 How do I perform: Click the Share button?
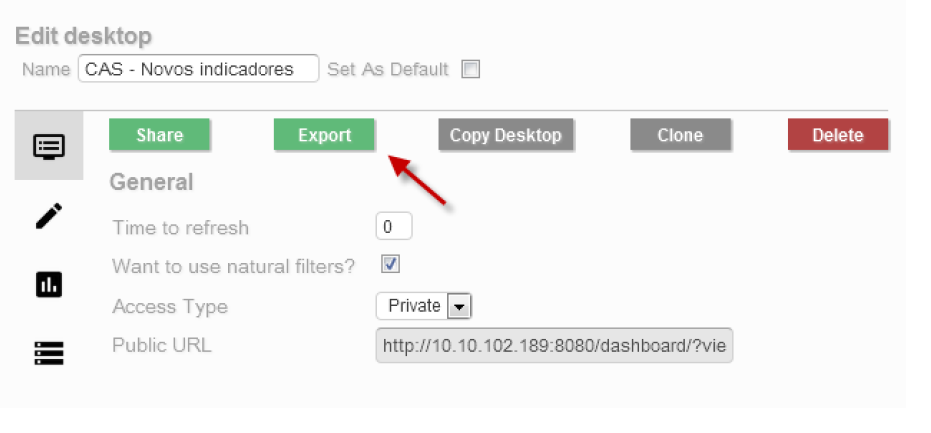159,136
